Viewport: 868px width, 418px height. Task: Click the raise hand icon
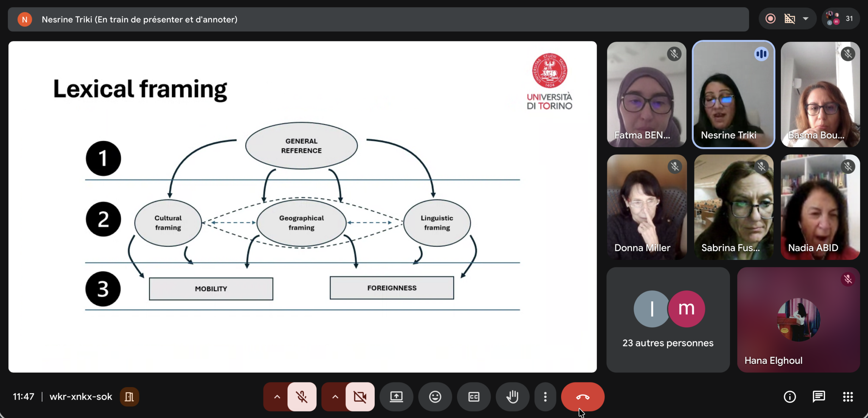tap(512, 397)
